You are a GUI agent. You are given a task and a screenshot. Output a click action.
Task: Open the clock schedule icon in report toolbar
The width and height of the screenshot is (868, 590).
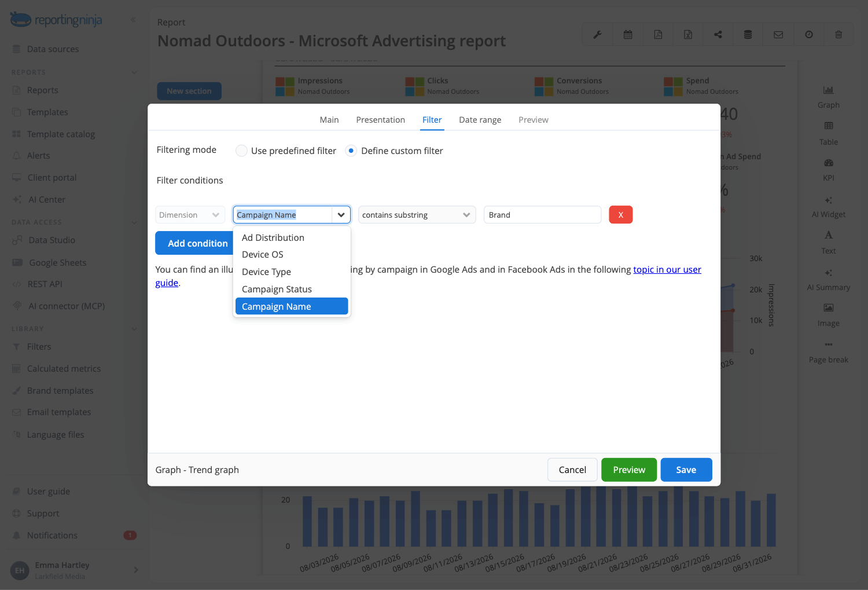[809, 35]
